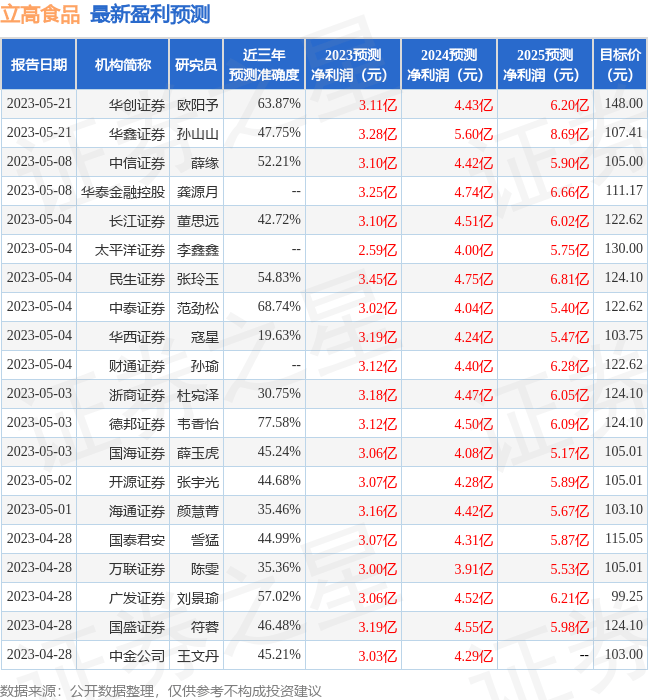Click 2023 profit forecast 3.45亿
Viewport: 648px width, 700px height.
pos(378,279)
